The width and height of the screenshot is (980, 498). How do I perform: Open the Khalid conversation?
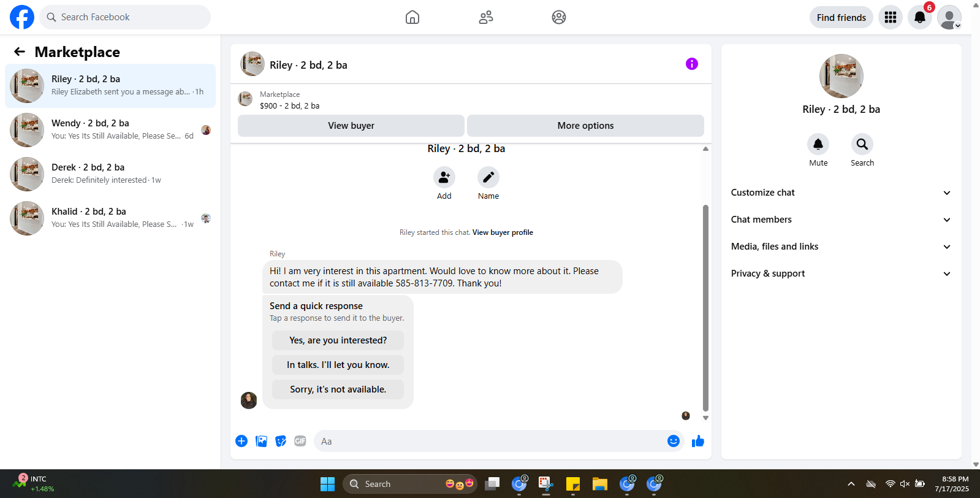110,218
